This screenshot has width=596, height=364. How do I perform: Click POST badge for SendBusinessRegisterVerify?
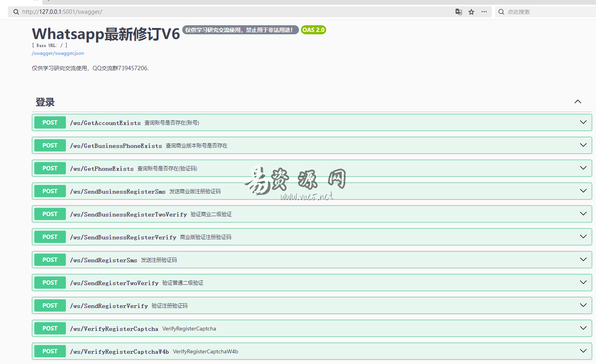point(50,237)
